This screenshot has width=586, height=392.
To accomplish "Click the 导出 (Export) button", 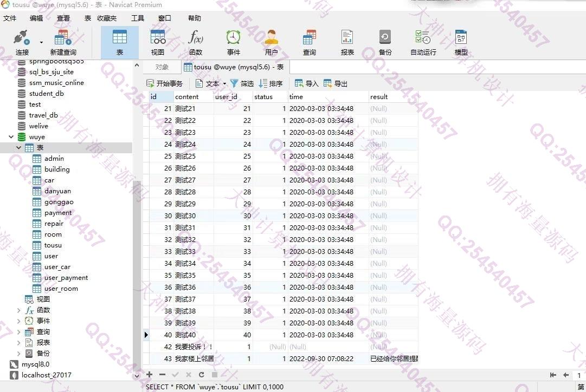I will (335, 83).
